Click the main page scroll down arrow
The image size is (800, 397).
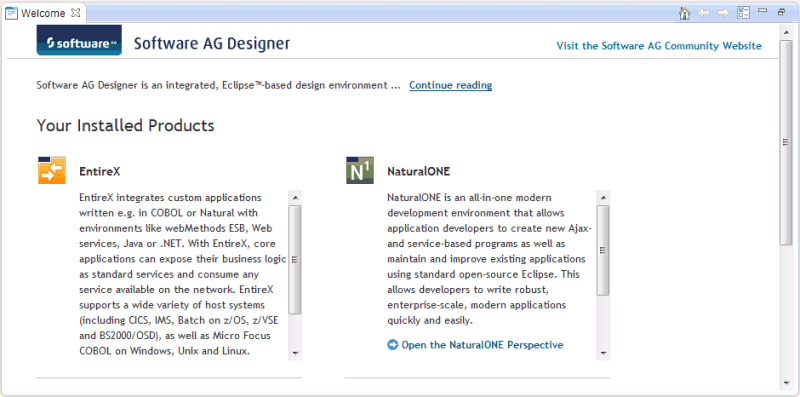(x=786, y=383)
